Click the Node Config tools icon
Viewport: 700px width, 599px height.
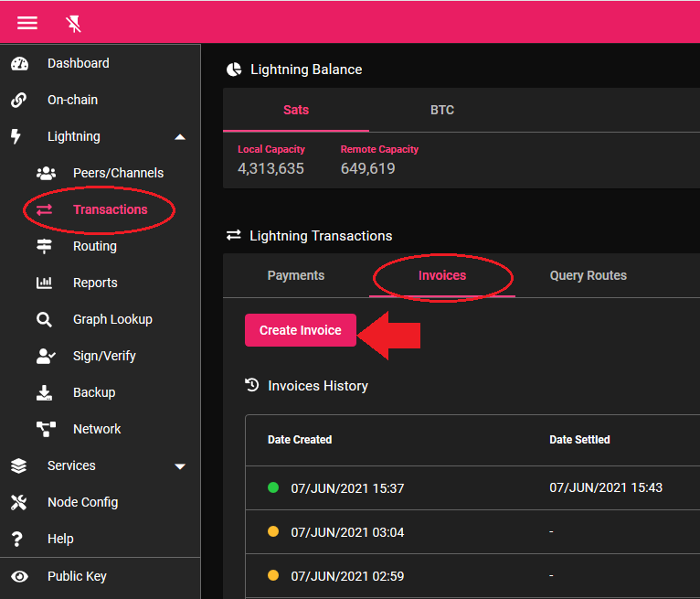(19, 502)
